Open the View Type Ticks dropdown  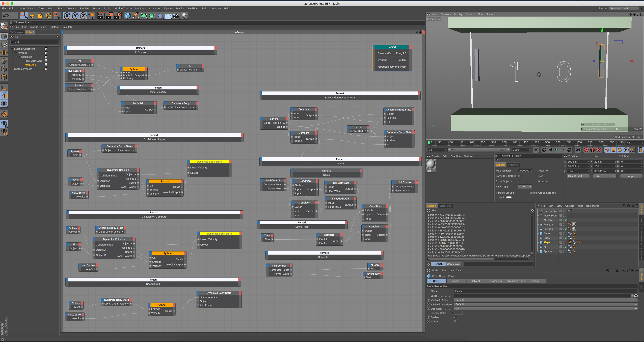tap(525, 186)
